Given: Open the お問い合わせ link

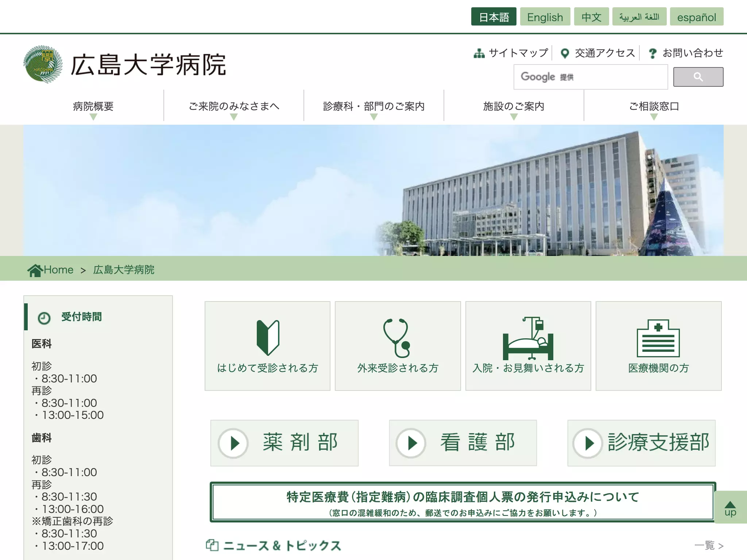Looking at the screenshot, I should [x=693, y=53].
